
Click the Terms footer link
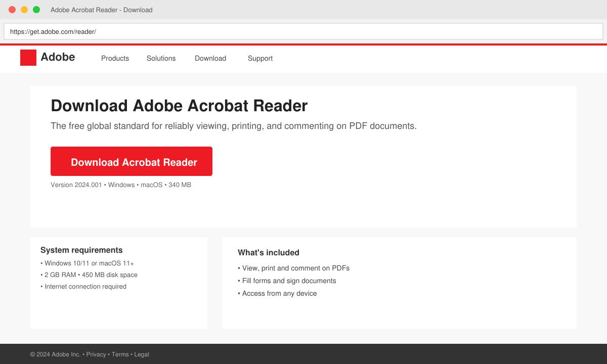coord(120,354)
